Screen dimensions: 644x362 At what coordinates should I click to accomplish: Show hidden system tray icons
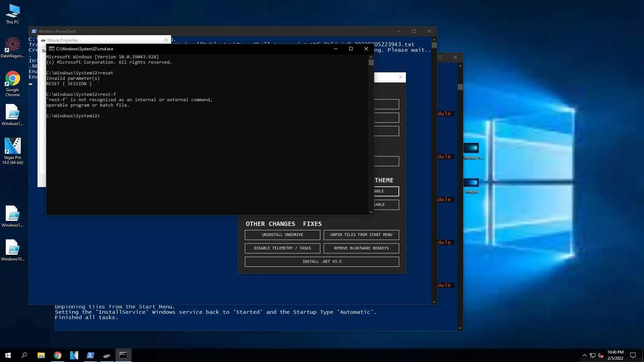click(584, 355)
